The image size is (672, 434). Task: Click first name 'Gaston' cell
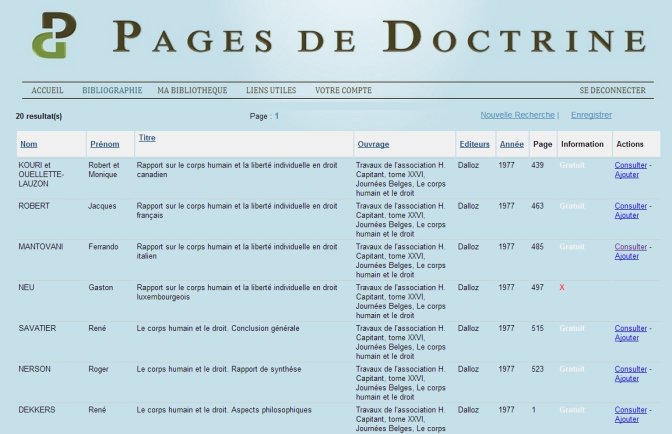pos(101,287)
